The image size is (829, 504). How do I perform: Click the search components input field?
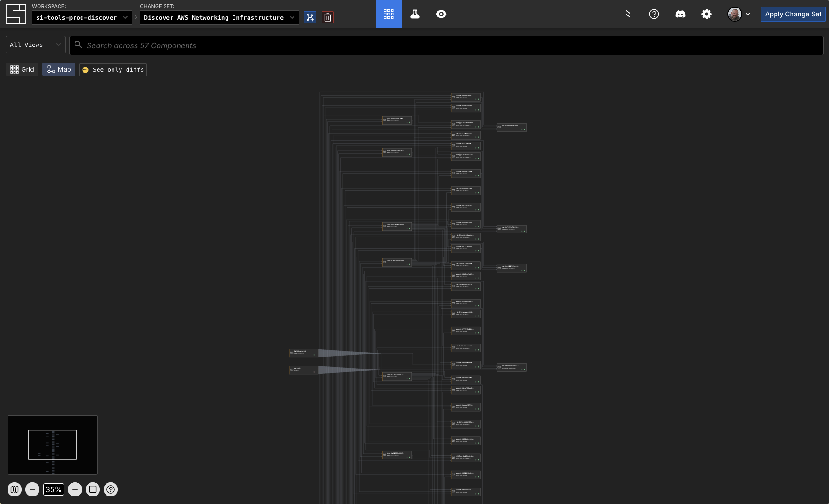tap(445, 45)
